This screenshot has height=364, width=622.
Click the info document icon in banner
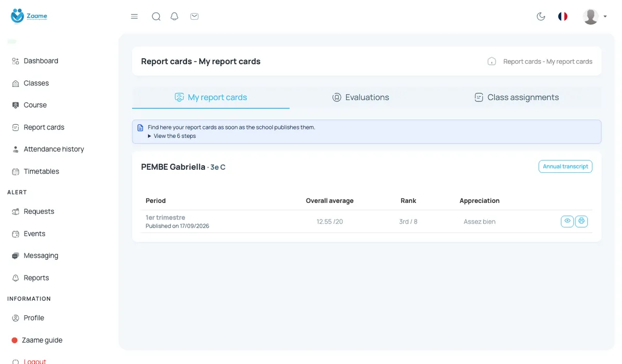click(x=140, y=127)
